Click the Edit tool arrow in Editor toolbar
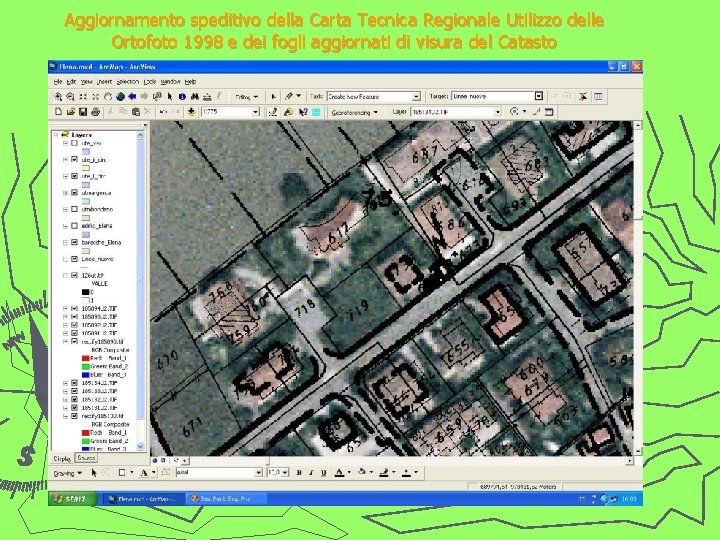 tap(274, 96)
